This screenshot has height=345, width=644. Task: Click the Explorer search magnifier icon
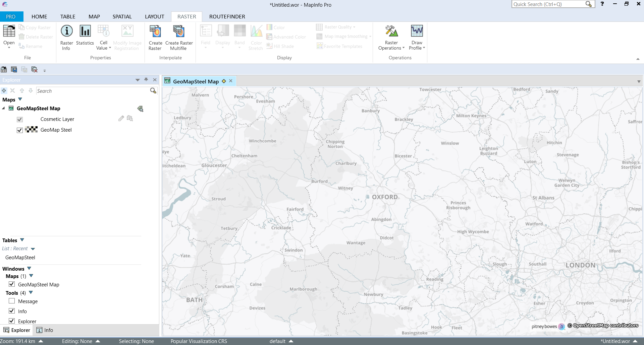pyautogui.click(x=153, y=90)
